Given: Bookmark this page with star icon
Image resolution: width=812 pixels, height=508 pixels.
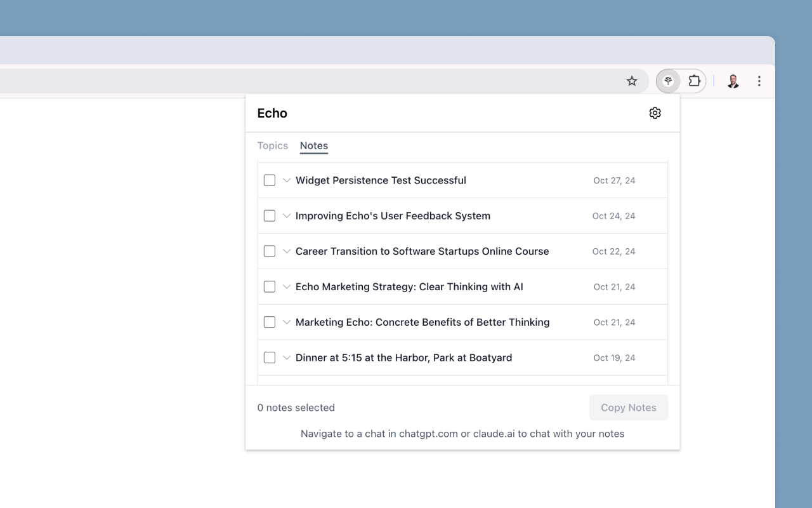Looking at the screenshot, I should [632, 81].
